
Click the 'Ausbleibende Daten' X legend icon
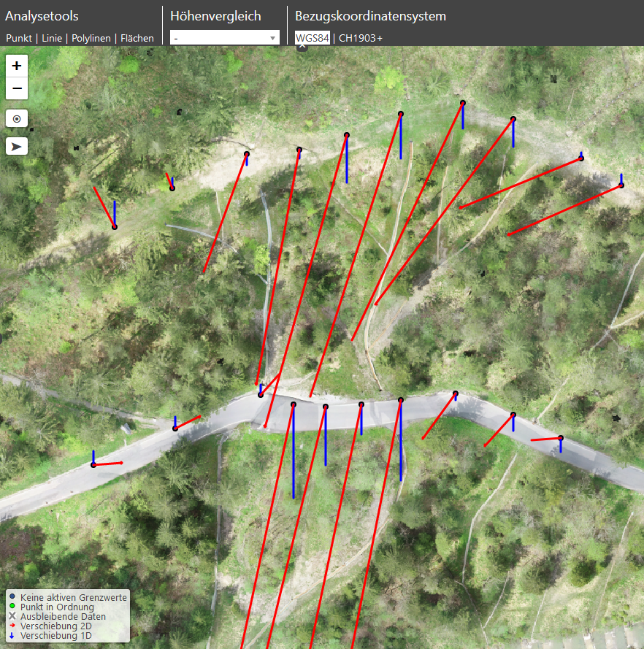tap(12, 617)
